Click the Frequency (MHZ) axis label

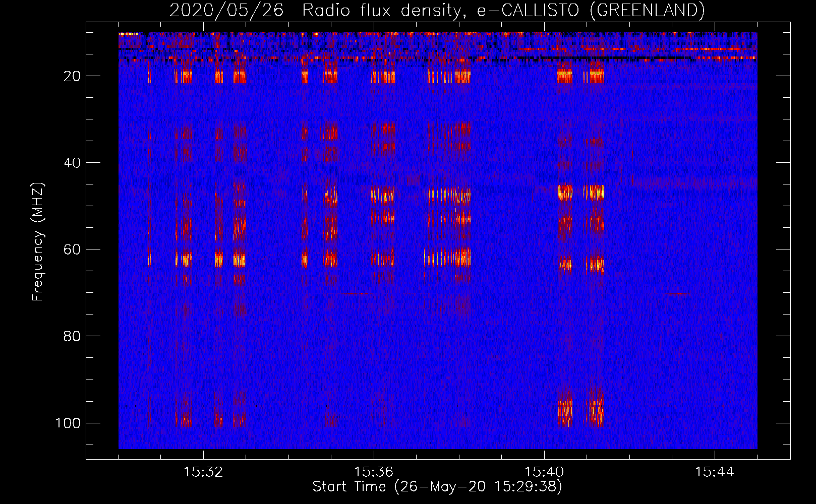coord(38,241)
